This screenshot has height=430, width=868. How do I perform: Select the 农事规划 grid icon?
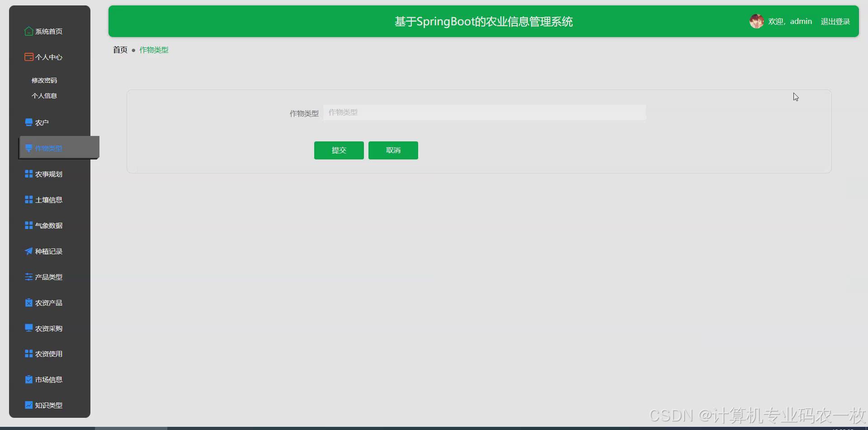pos(28,173)
